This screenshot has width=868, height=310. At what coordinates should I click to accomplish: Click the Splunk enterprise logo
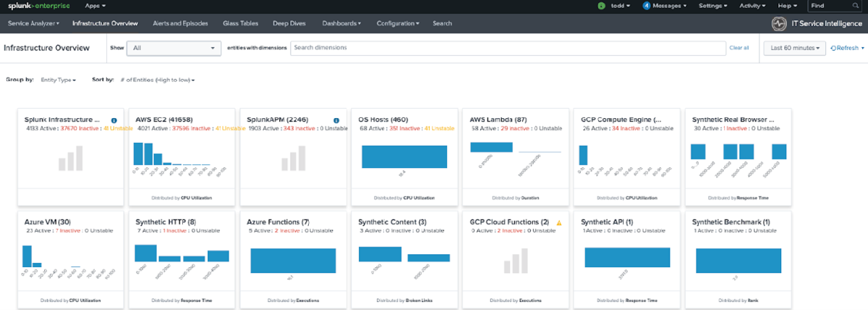[35, 6]
